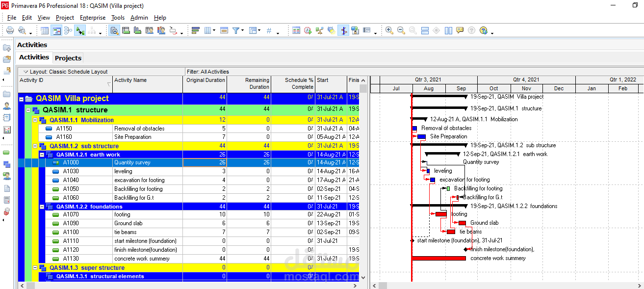644x289 pixels.
Task: Open the Schedule tool with clock icon
Action: (x=308, y=30)
